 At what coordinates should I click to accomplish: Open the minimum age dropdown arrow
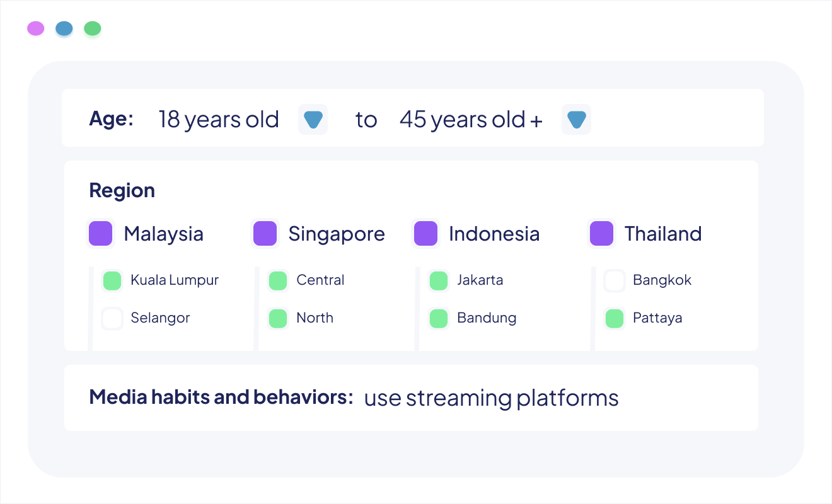[x=313, y=120]
